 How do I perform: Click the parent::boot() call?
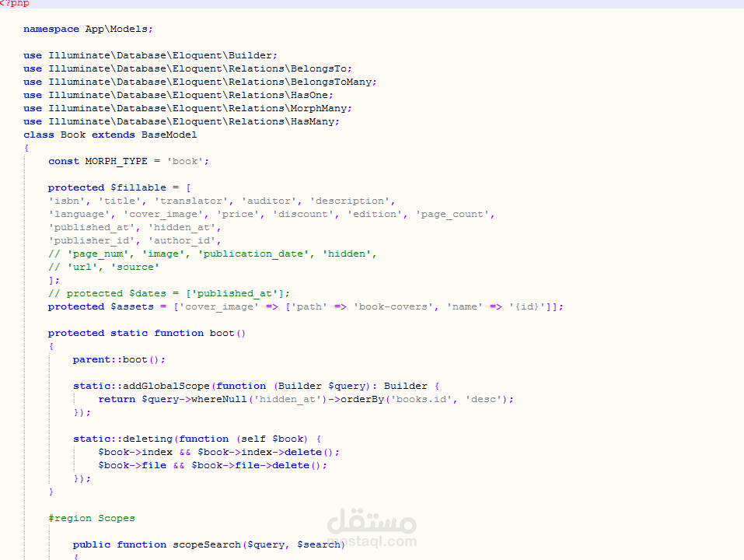coord(119,360)
